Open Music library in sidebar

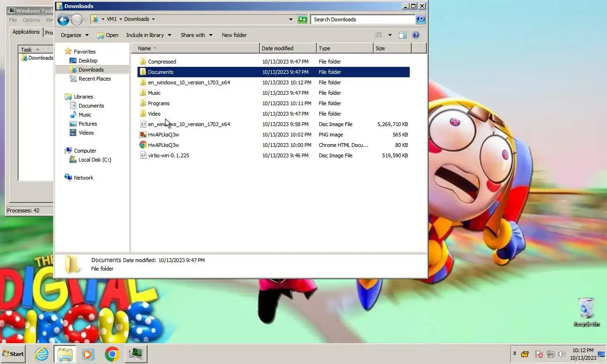(x=85, y=115)
